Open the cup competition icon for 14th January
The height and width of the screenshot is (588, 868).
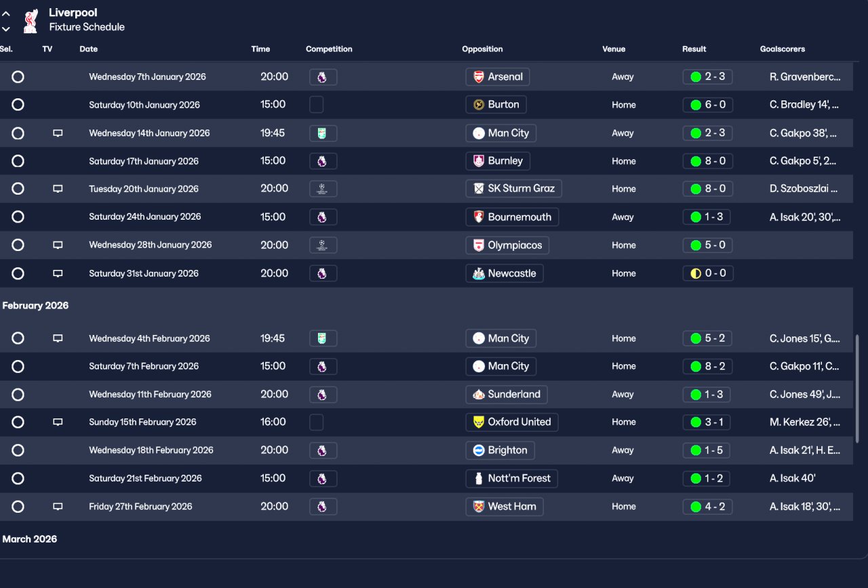pos(323,133)
